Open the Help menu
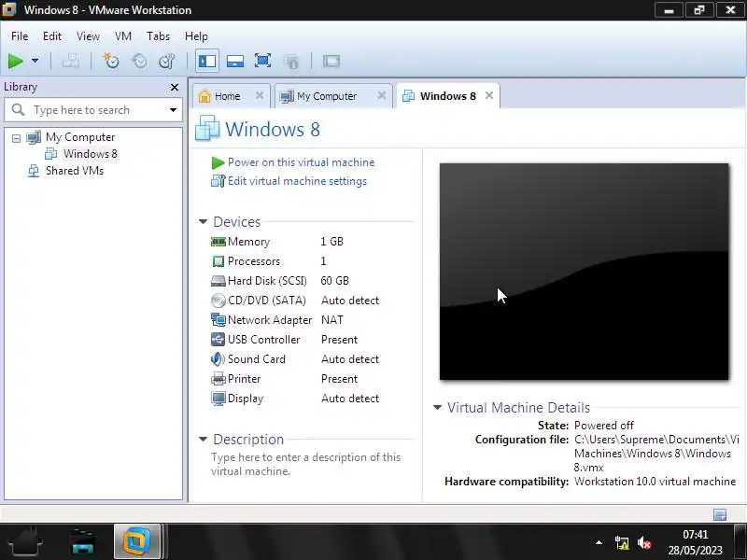This screenshot has width=747, height=560. 196,36
